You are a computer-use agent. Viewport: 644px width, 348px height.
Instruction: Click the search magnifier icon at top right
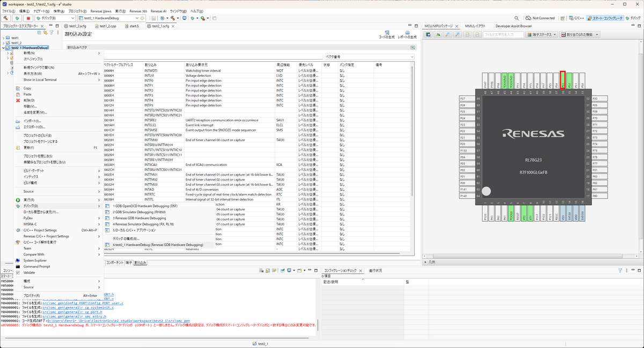(x=516, y=18)
